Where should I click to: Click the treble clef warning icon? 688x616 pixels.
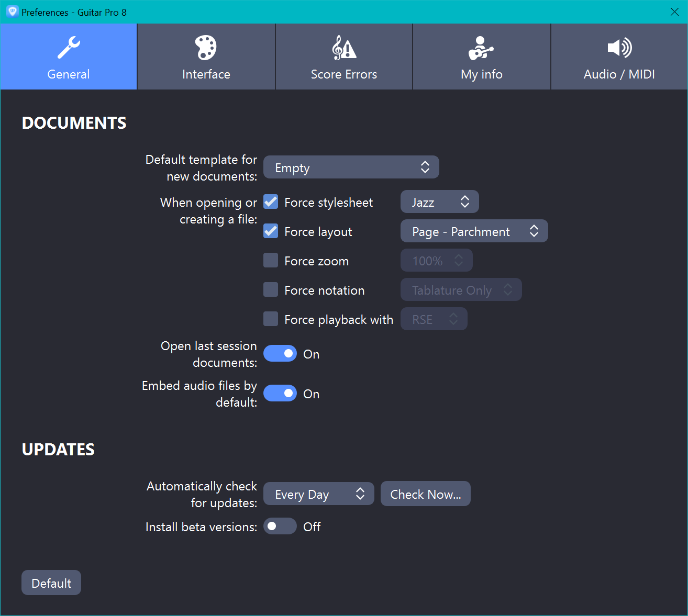click(344, 48)
